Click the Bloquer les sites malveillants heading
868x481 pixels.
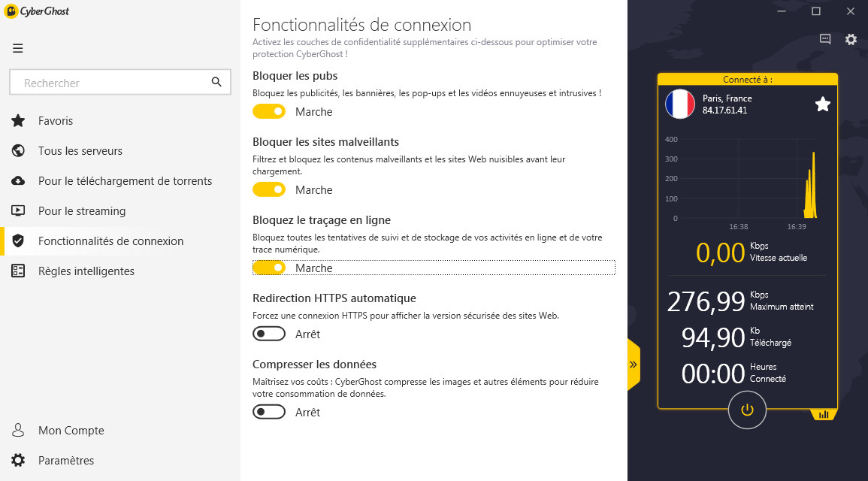[x=325, y=142]
